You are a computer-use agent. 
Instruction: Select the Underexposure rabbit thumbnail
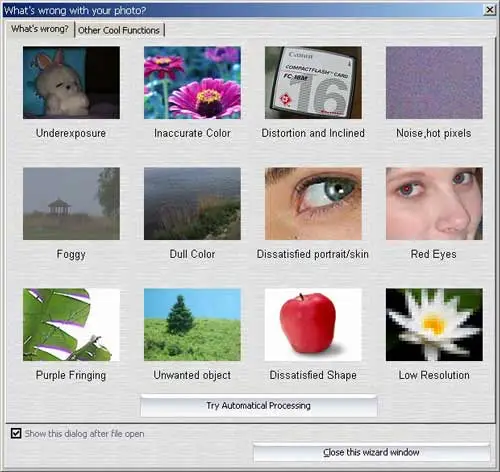(71, 83)
